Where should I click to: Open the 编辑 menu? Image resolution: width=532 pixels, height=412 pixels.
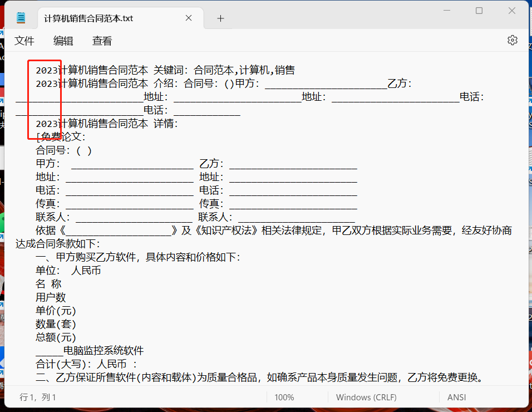63,41
